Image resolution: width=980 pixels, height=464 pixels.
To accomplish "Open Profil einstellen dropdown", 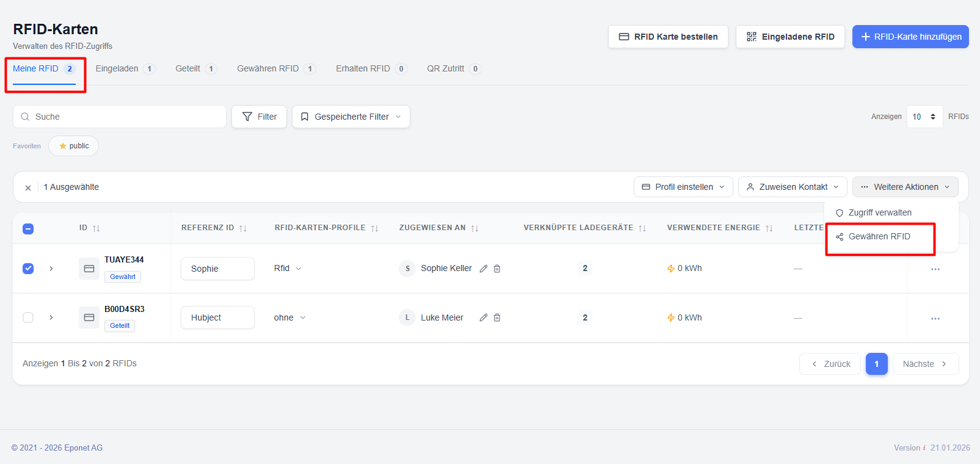I will 683,187.
